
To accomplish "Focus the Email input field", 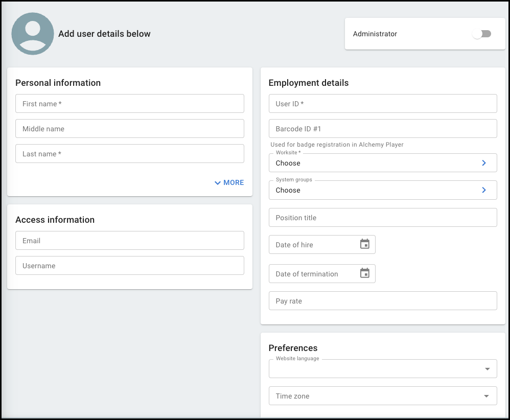I will [x=129, y=241].
